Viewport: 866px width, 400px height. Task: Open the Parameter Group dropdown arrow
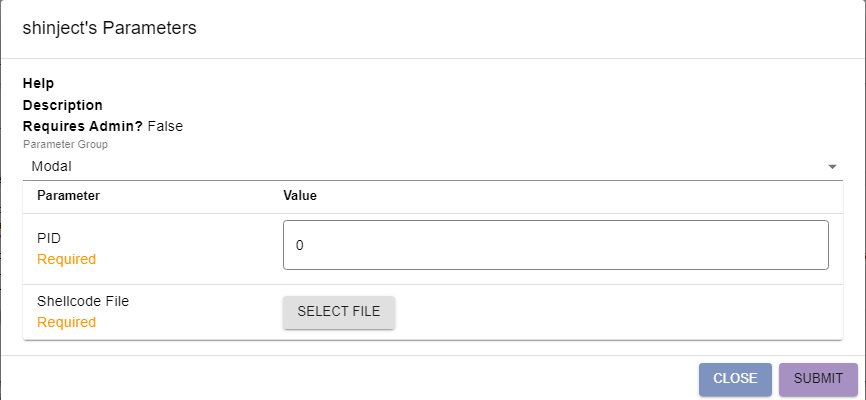832,166
